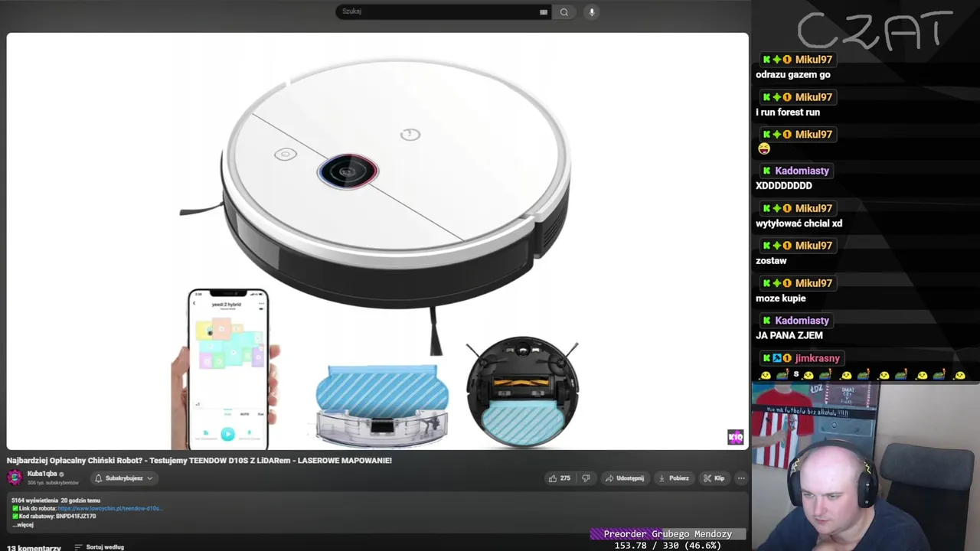The image size is (980, 551).
Task: Click the tongue-out emoji chat message
Action: pyautogui.click(x=764, y=149)
